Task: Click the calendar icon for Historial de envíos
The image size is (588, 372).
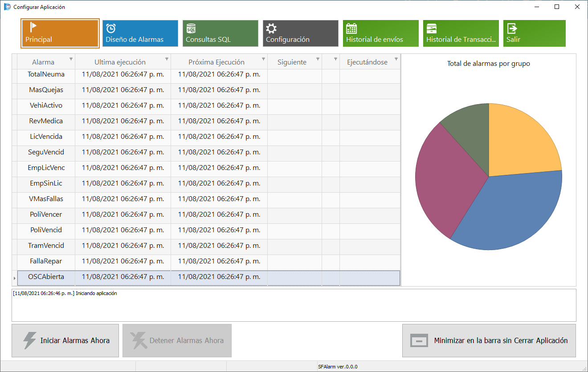Action: [x=351, y=28]
